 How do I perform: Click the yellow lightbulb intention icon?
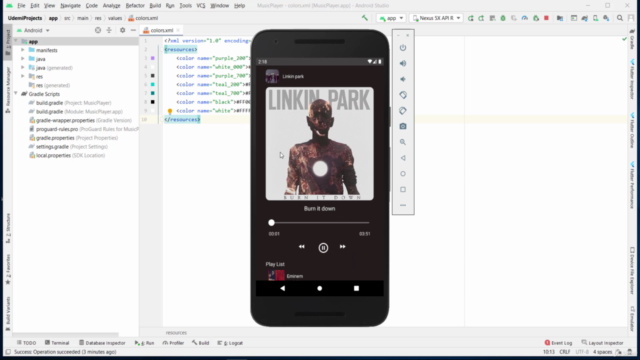(x=170, y=111)
